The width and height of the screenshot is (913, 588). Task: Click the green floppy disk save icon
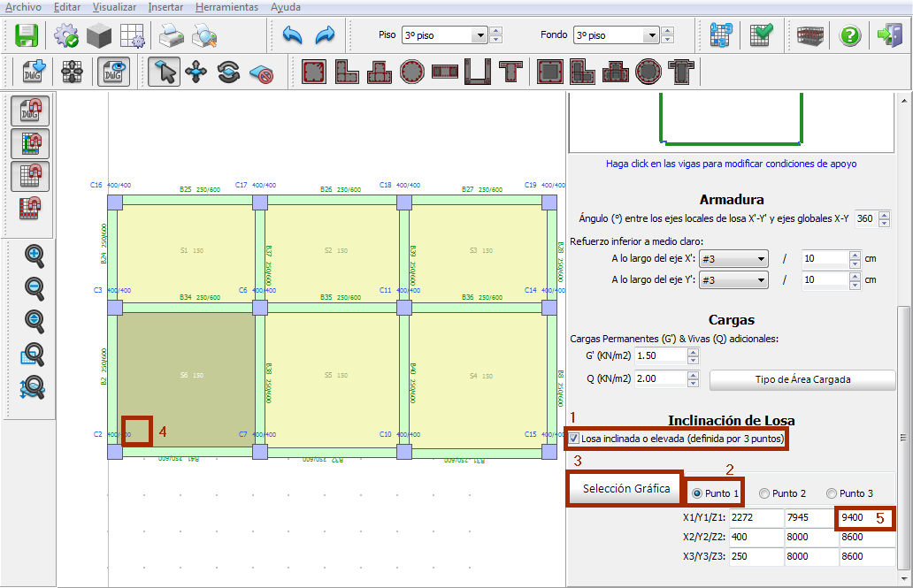pos(27,35)
